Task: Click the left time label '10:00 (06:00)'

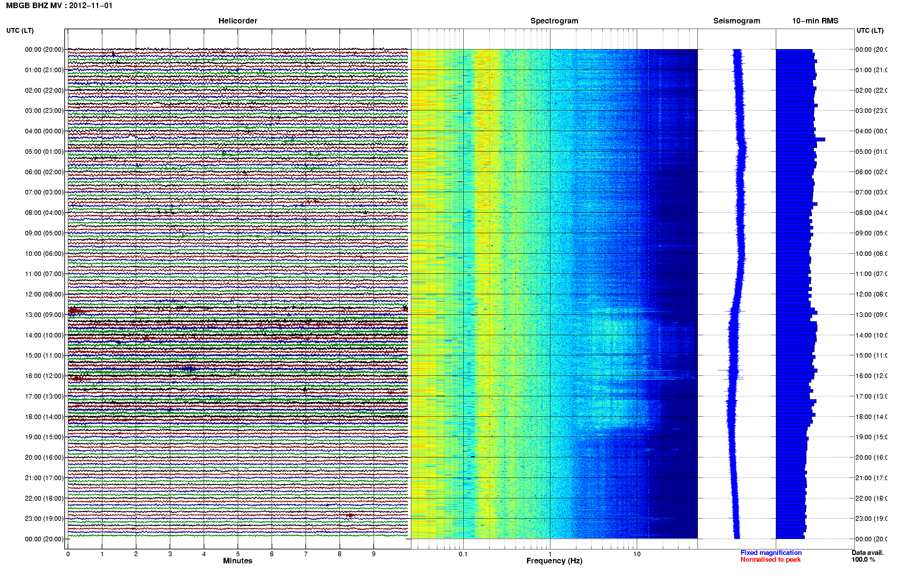Action: click(44, 254)
